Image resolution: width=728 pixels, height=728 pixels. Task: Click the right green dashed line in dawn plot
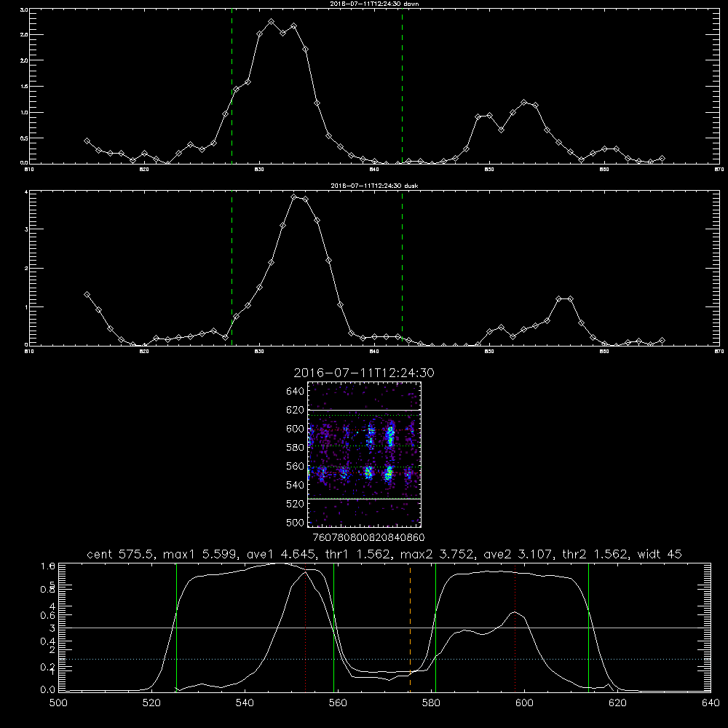click(x=402, y=86)
